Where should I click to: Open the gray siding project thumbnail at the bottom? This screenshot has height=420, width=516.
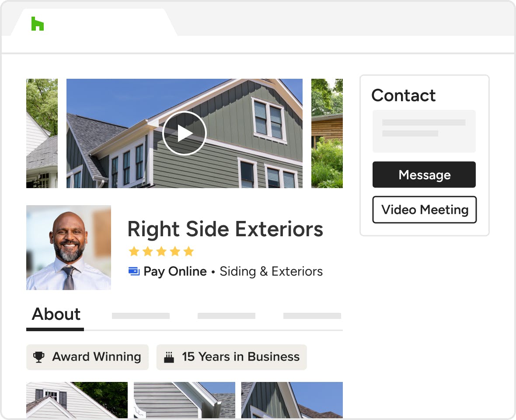(184, 400)
